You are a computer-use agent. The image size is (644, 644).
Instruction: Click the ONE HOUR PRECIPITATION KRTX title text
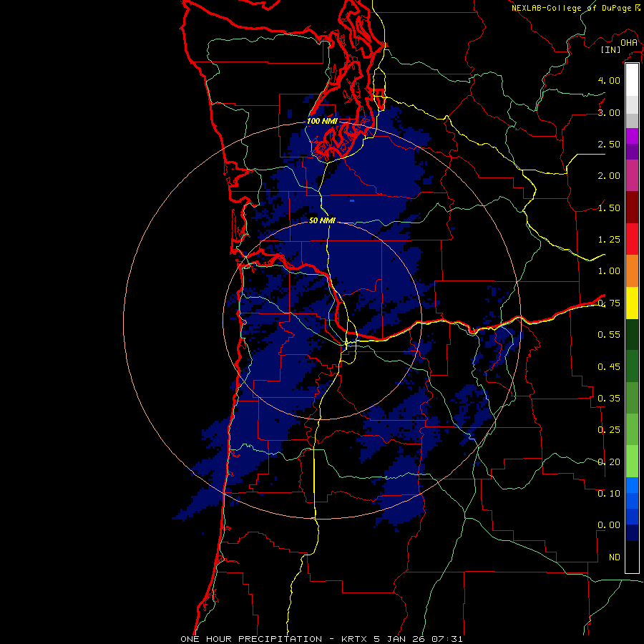pyautogui.click(x=321, y=639)
